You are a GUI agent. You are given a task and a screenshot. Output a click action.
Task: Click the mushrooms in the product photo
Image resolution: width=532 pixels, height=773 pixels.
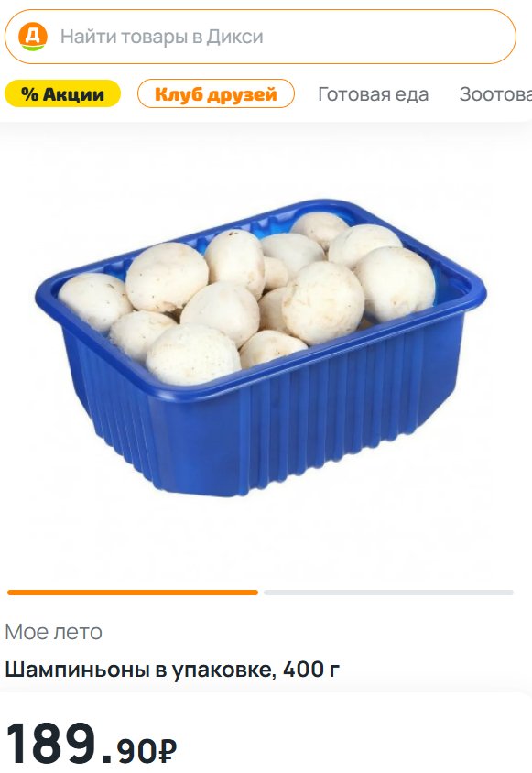pyautogui.click(x=246, y=296)
